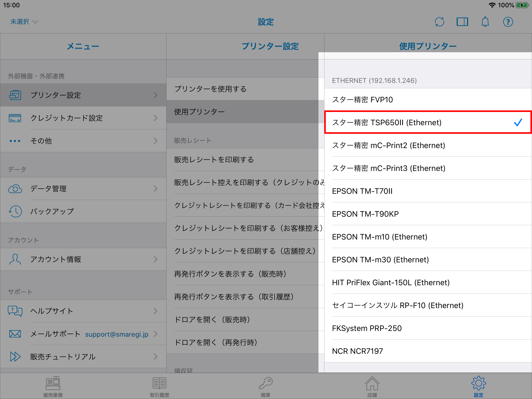
Task: Tap クレジットレシートを印刷する（カード会社控え row
Action: [245, 205]
